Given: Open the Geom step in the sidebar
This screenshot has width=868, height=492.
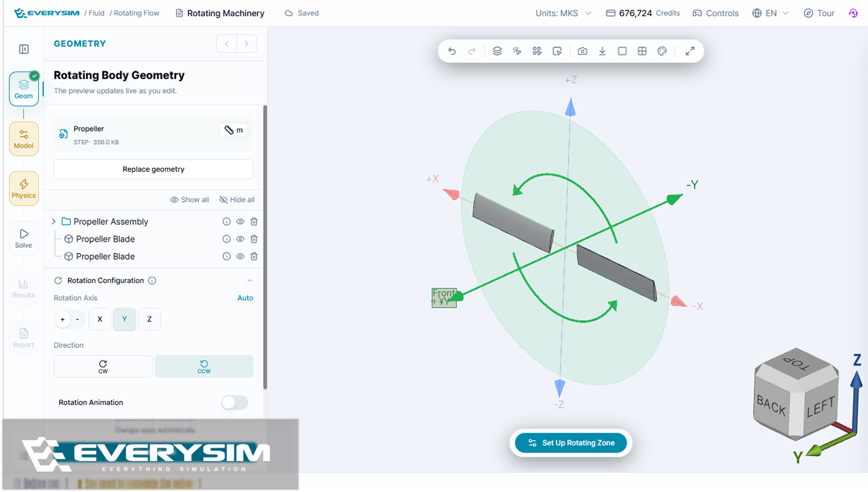Looking at the screenshot, I should pyautogui.click(x=24, y=89).
